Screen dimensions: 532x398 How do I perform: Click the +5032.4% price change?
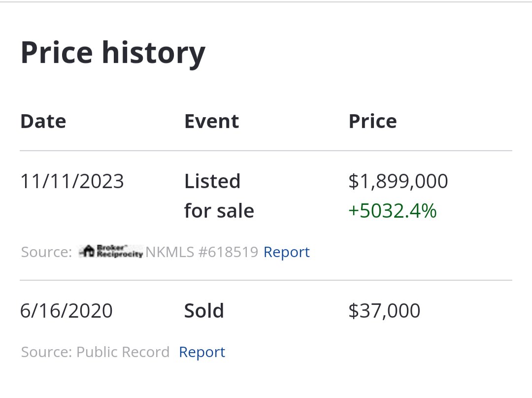click(x=392, y=211)
